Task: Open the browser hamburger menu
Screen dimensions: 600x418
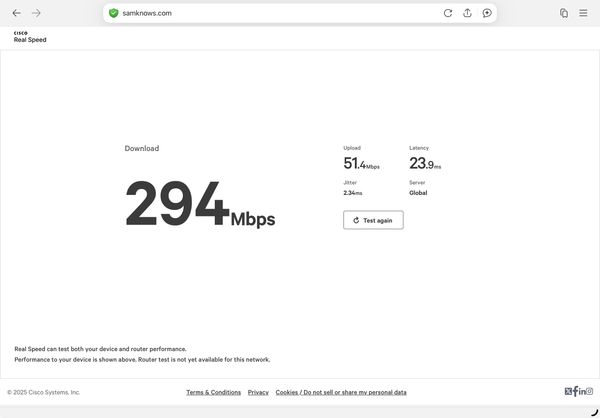Action: (584, 13)
